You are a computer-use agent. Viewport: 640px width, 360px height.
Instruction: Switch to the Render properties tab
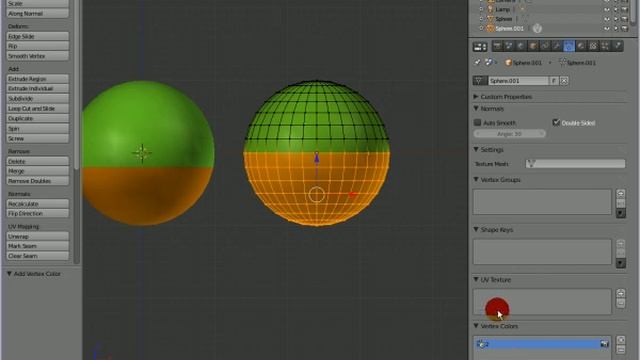(x=497, y=46)
